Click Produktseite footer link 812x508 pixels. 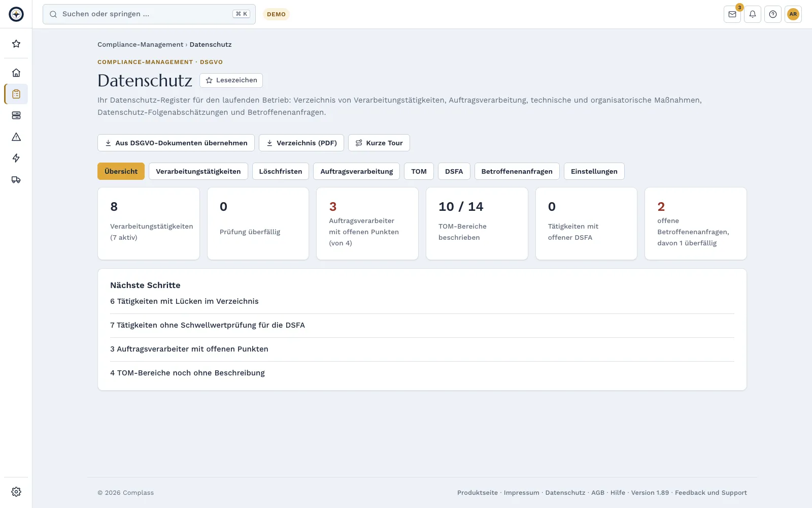[478, 493]
